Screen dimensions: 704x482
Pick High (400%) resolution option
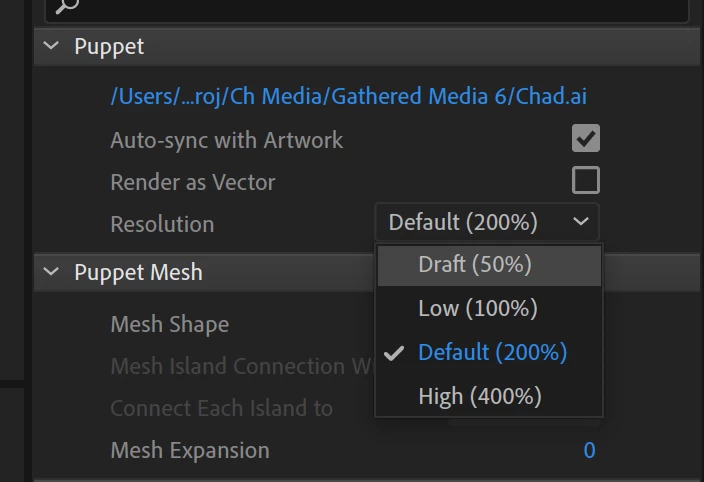coord(489,396)
